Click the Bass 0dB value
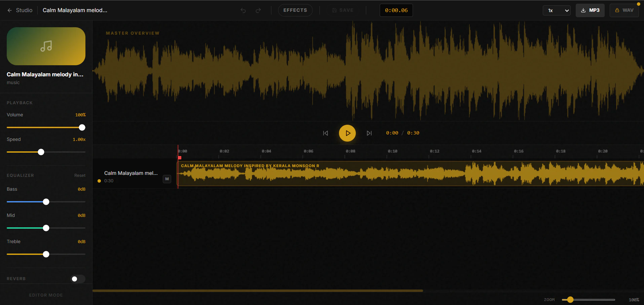 (x=81, y=189)
